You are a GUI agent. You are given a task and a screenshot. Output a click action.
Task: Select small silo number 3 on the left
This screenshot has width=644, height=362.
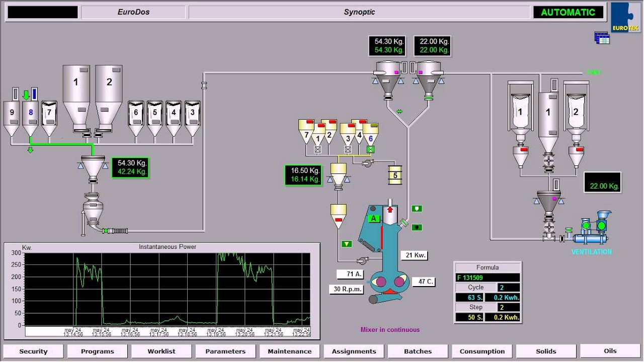193,119
